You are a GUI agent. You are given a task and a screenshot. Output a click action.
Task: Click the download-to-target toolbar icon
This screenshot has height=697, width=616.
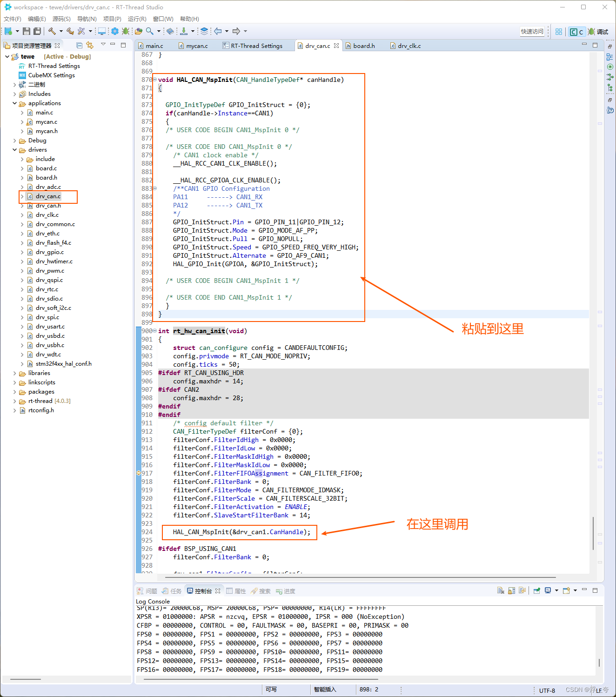click(184, 31)
